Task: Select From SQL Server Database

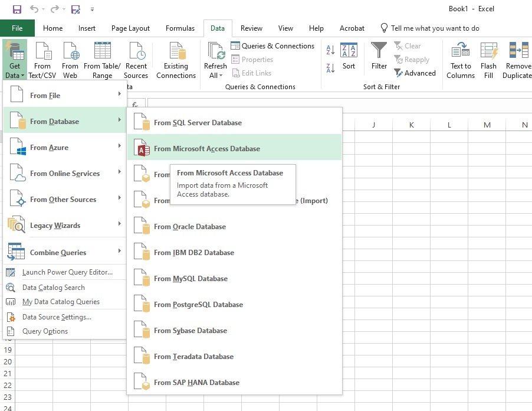Action: click(x=235, y=122)
